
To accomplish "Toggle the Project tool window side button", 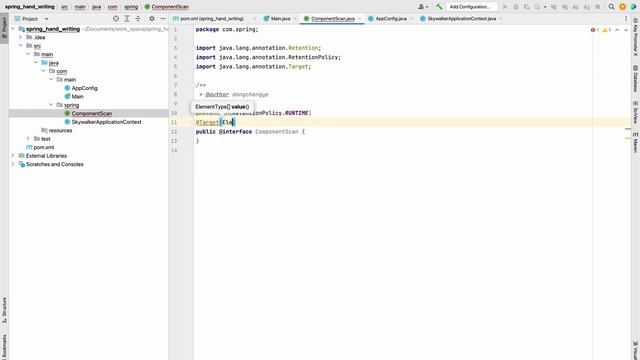I will [x=4, y=27].
